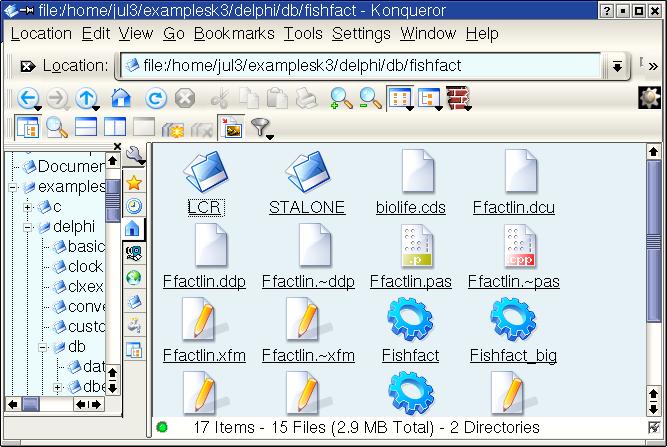Open the View menu

(x=136, y=34)
